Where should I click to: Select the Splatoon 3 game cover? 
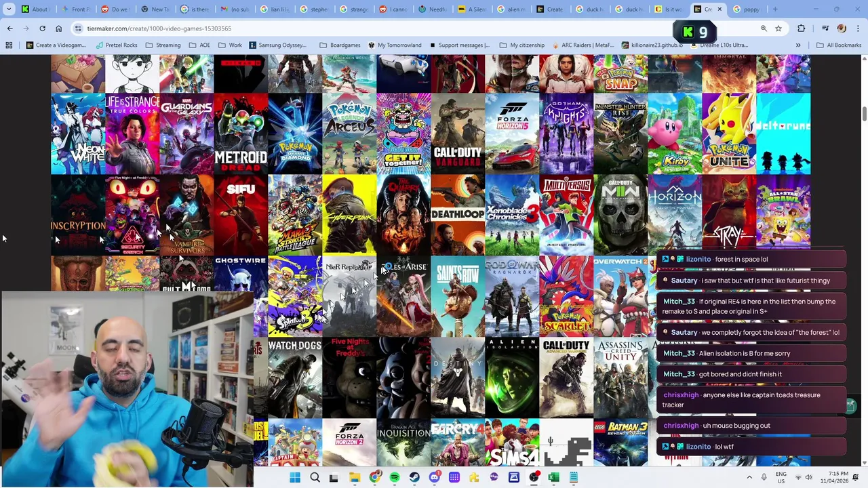pos(295,296)
